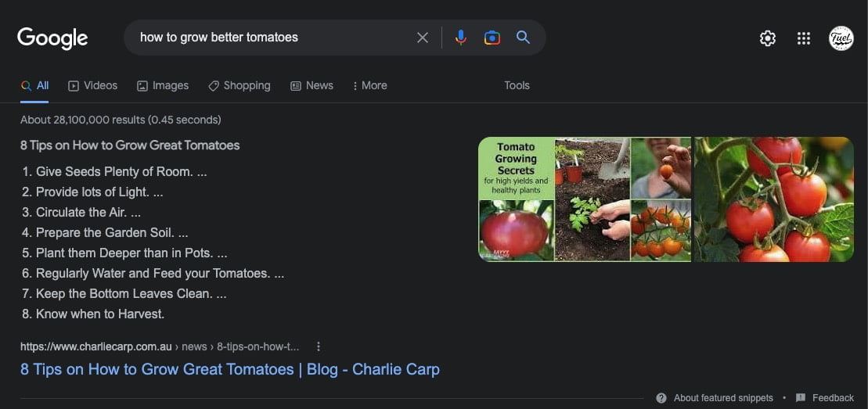This screenshot has height=409, width=868.
Task: Open the Google account profile avatar
Action: click(x=841, y=38)
